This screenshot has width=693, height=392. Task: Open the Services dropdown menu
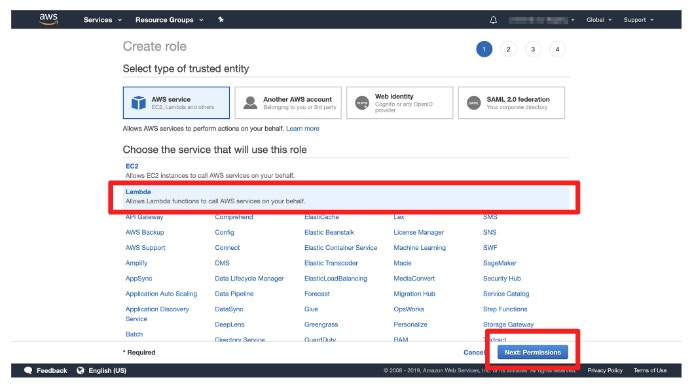pos(102,20)
